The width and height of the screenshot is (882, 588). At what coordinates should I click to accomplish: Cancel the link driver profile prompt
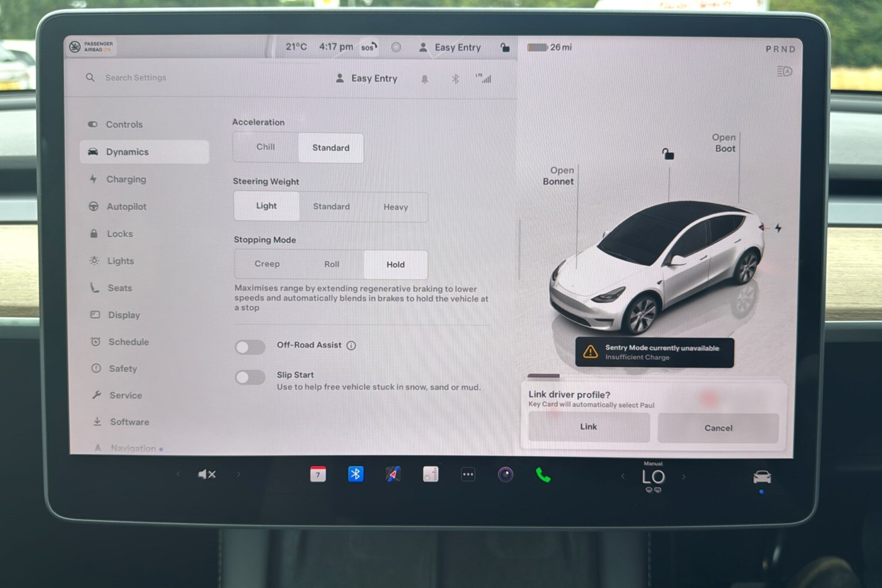point(718,428)
